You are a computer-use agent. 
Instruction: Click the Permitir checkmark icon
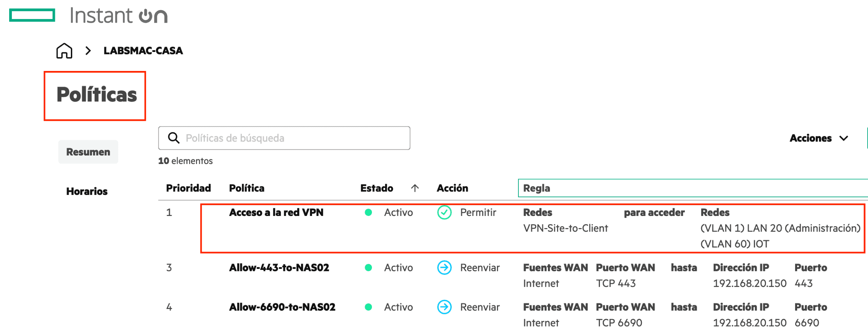click(444, 213)
